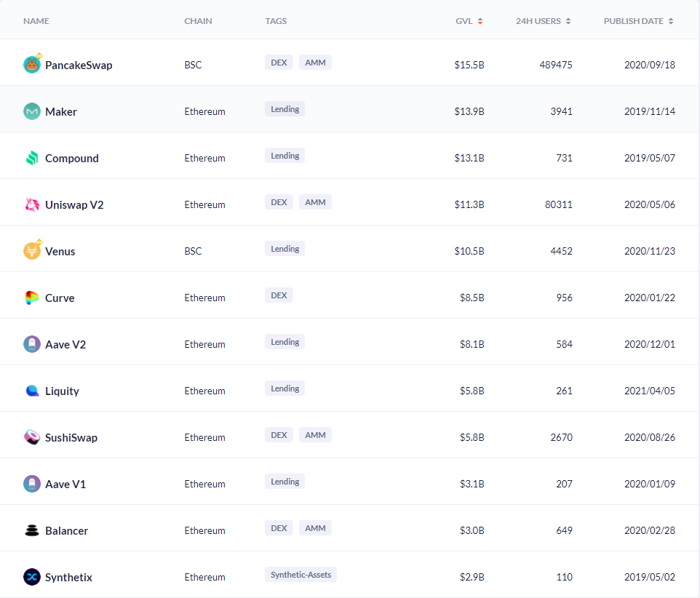Click the Uniswap V2 unicorn icon
Viewport: 700px width, 598px height.
click(32, 204)
